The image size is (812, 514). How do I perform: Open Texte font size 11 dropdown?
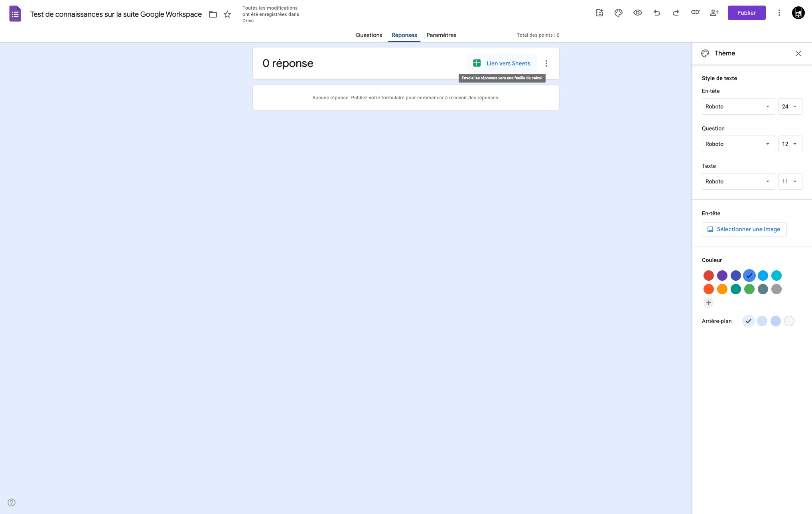tap(790, 181)
